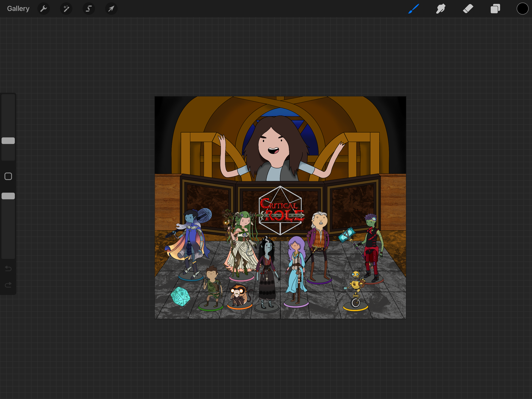
Task: Open the black color picker swatch
Action: [x=522, y=9]
